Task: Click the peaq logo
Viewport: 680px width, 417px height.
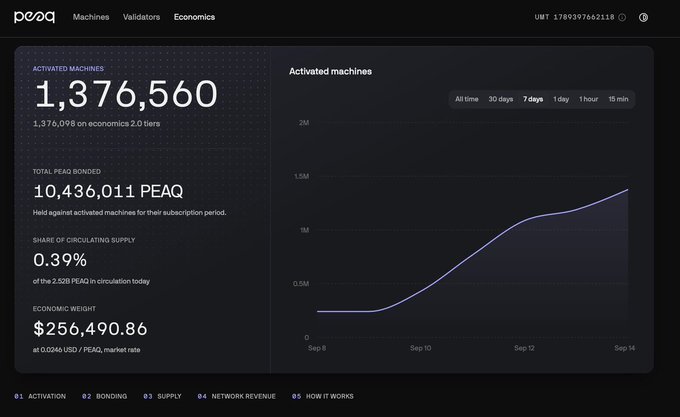Action: [x=34, y=17]
